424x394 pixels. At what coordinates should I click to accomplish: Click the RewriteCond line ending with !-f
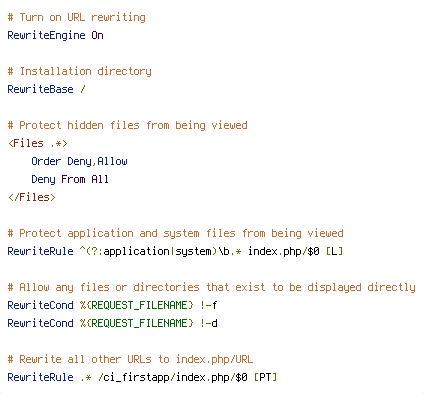tap(112, 305)
